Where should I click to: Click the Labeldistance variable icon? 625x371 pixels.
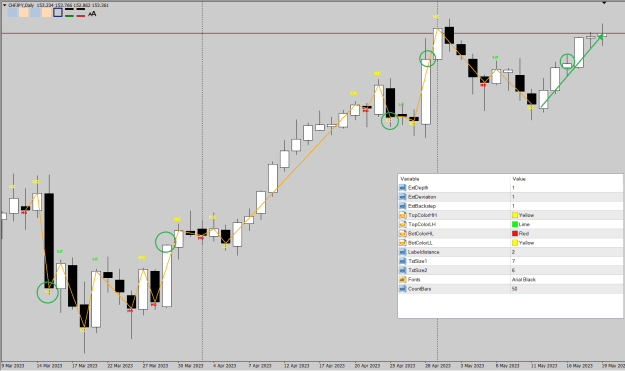[403, 252]
